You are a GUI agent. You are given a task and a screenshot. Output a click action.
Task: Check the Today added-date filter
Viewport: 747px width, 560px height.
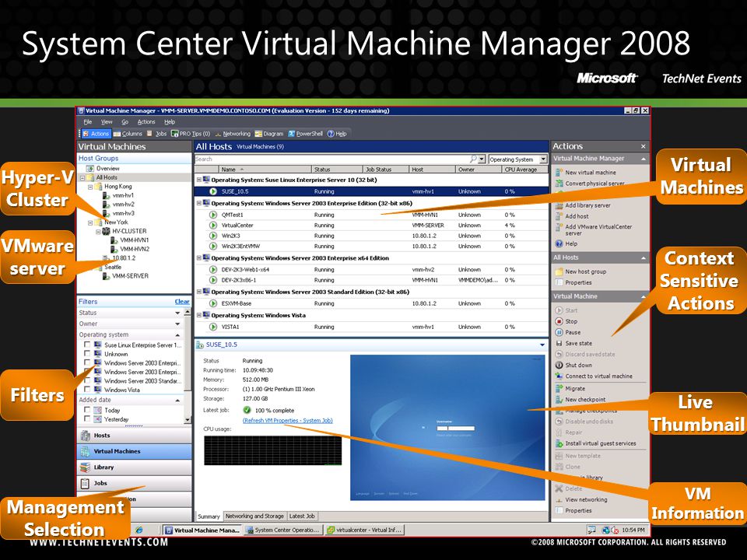(86, 410)
